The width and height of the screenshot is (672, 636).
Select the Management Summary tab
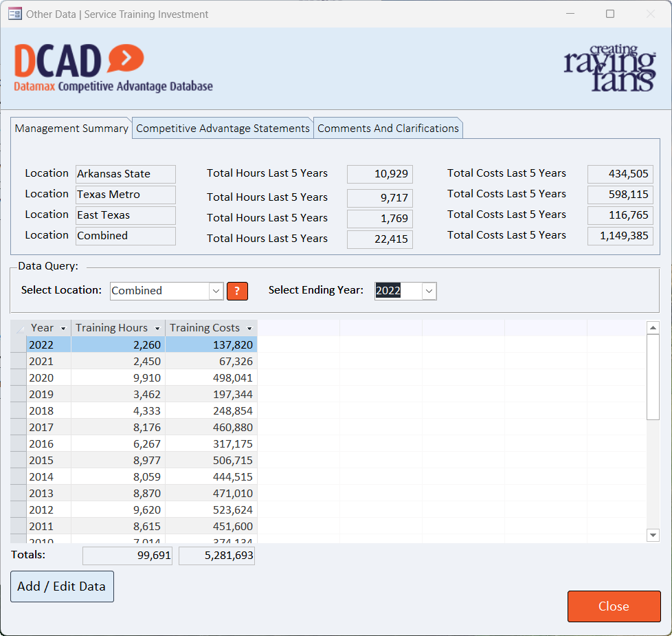click(x=71, y=129)
